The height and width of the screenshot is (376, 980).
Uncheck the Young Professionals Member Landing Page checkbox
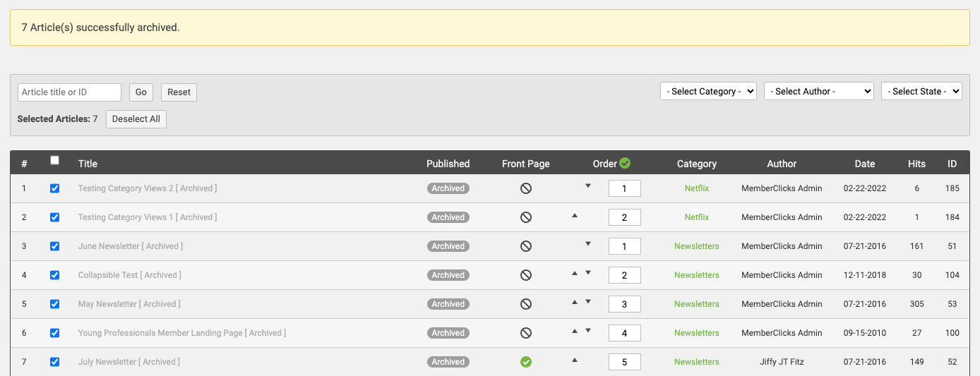point(55,333)
